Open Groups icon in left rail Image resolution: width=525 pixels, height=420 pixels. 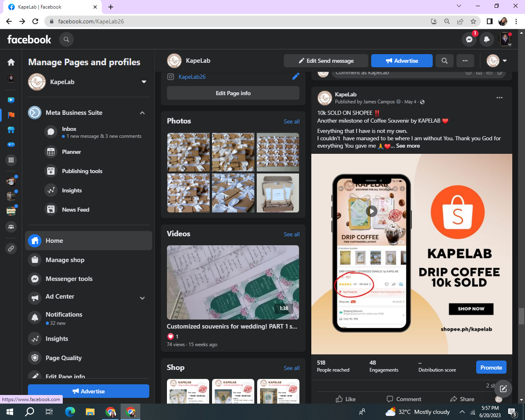[11, 226]
